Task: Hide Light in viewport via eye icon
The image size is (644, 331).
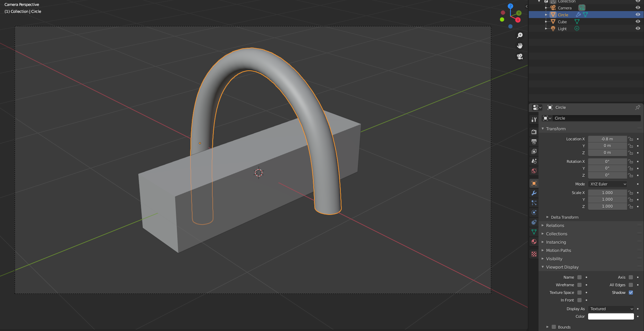Action: [638, 28]
